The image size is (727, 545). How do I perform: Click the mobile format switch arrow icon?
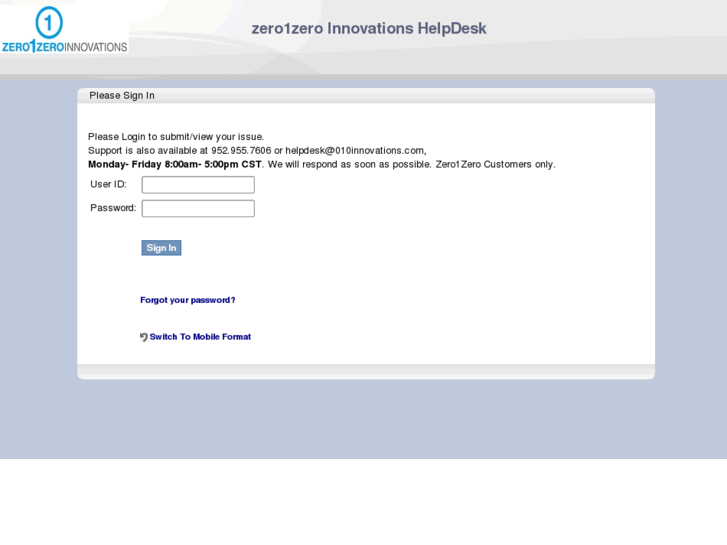pyautogui.click(x=144, y=337)
